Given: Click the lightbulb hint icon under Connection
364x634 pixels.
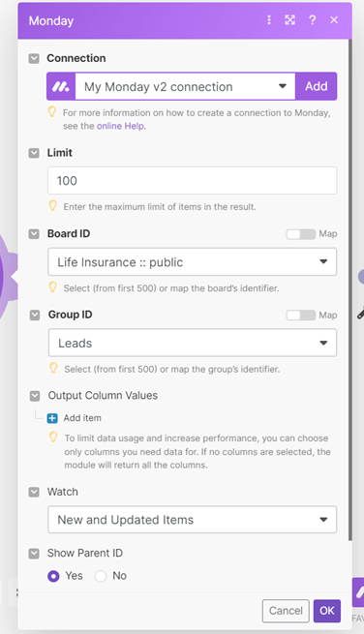Looking at the screenshot, I should click(x=51, y=111).
